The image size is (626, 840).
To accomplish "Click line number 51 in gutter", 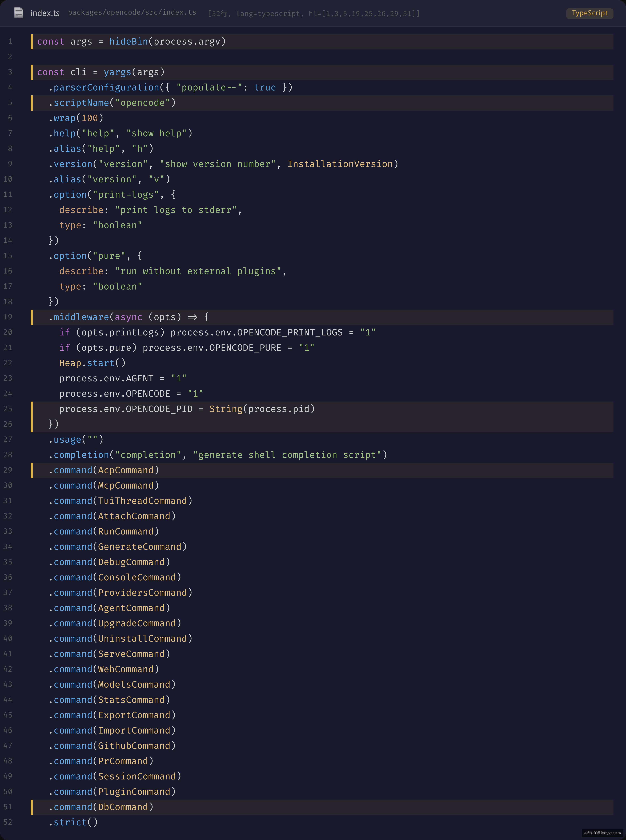I will tap(8, 807).
